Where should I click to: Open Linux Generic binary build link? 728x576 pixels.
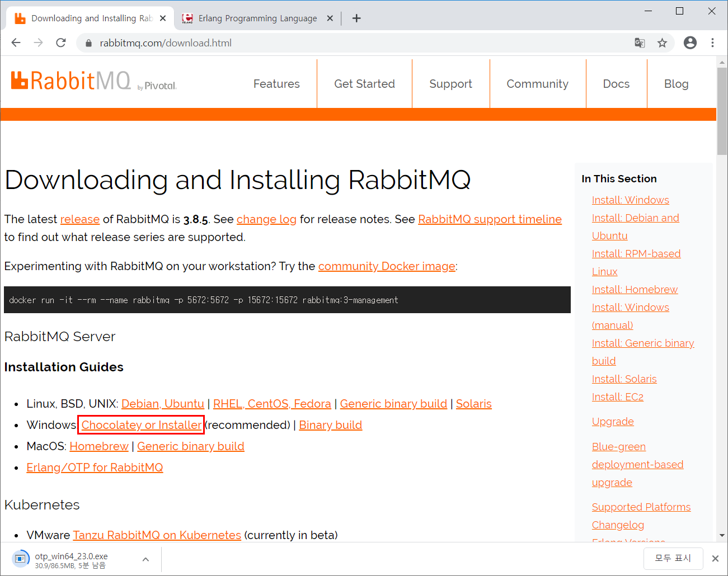tap(393, 404)
